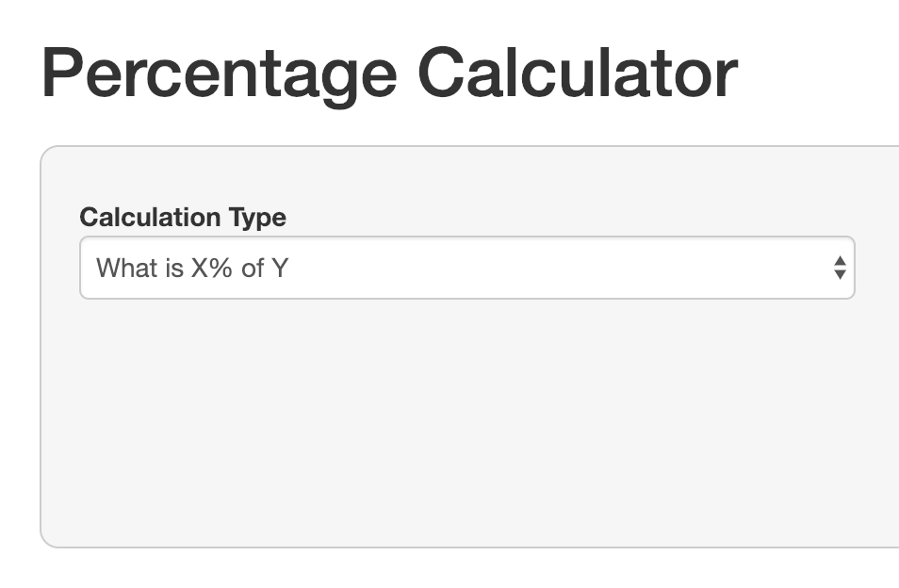Click the up-down arrows on the select box
The height and width of the screenshot is (588, 899).
click(840, 268)
